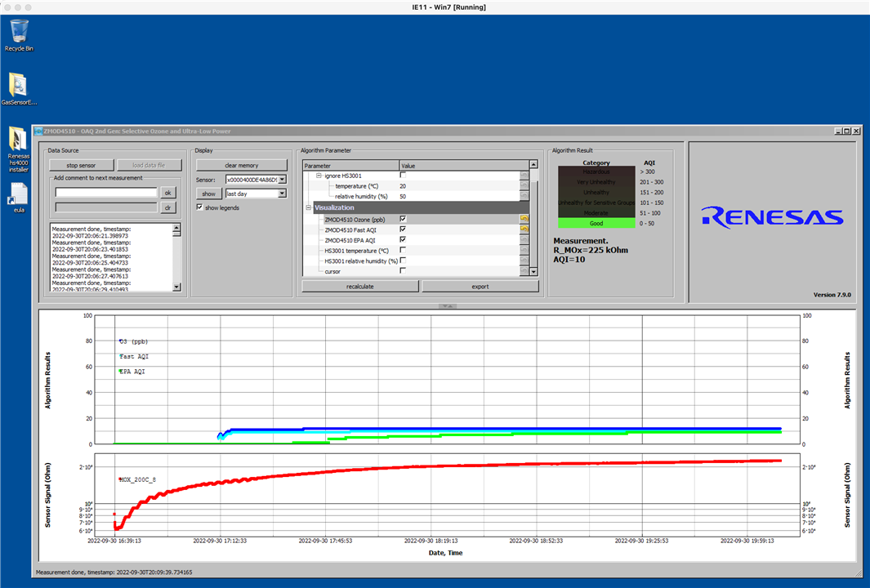Reset the relative humidity (%) 50 row value

tap(524, 196)
